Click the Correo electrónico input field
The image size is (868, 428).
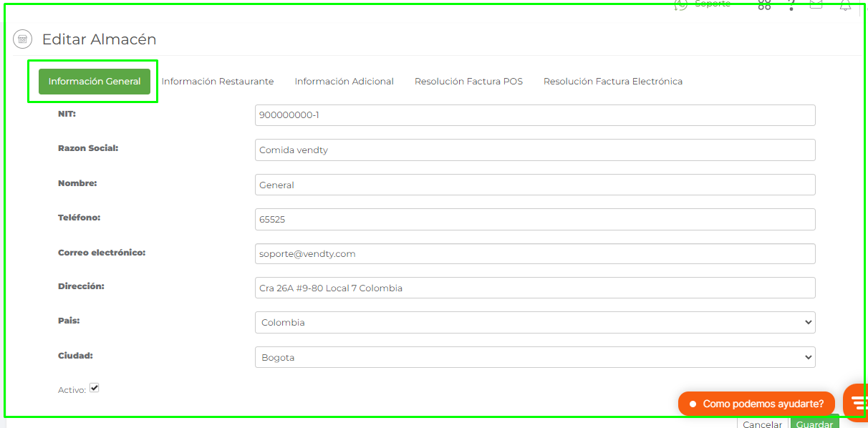[x=535, y=253]
